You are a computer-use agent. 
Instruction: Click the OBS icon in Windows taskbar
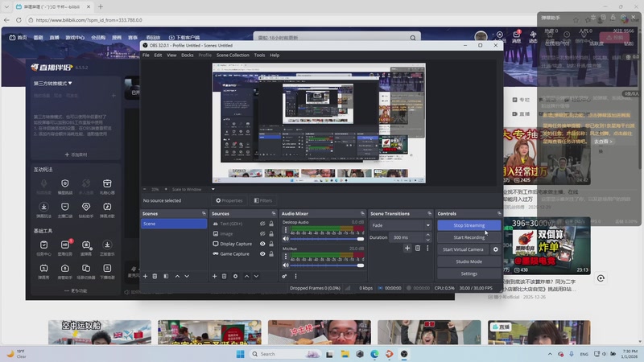coord(404,354)
